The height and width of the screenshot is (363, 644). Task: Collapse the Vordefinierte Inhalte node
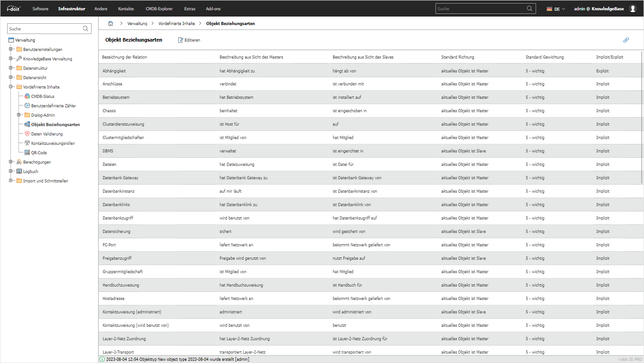click(11, 87)
